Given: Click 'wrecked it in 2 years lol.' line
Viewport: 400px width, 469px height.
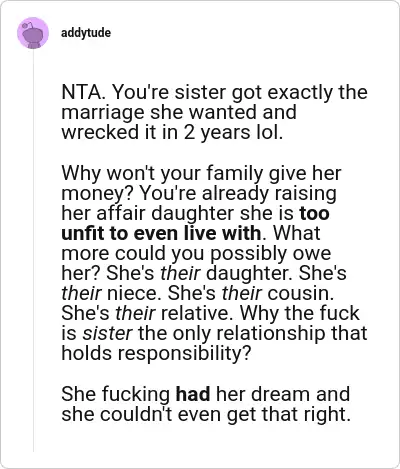Looking at the screenshot, I should tap(172, 132).
